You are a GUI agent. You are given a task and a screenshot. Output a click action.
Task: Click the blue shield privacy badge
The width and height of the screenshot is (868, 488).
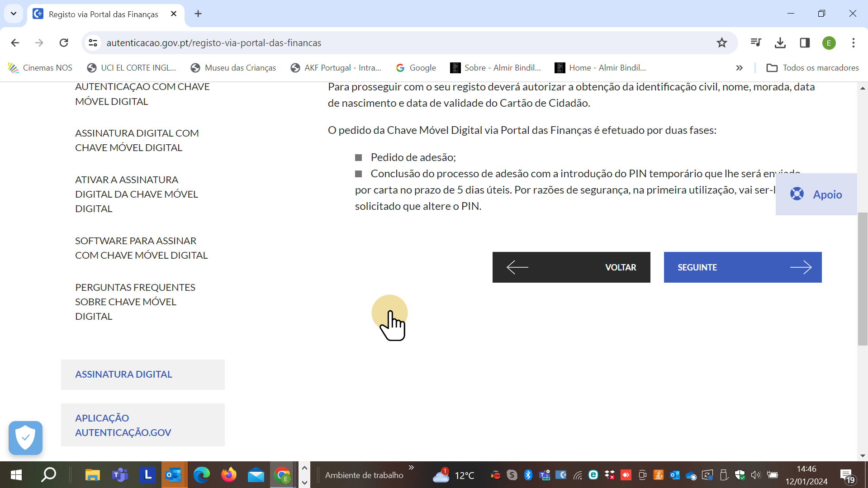tap(25, 438)
